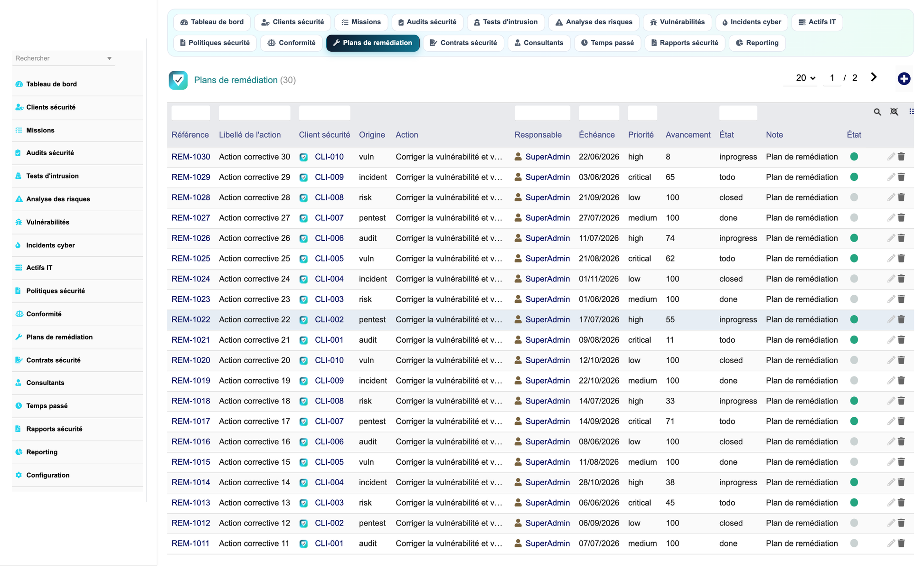Open the Rapports sécurité tab
Image resolution: width=924 pixels, height=572 pixels.
tap(684, 43)
